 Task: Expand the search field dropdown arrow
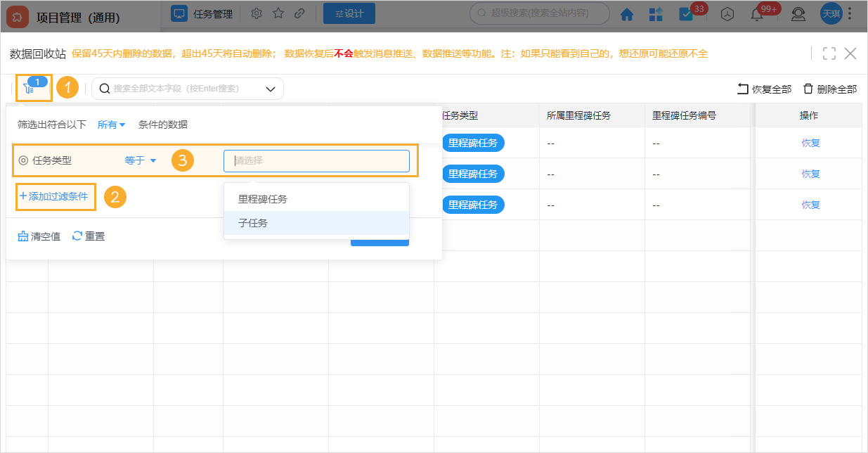pos(271,89)
